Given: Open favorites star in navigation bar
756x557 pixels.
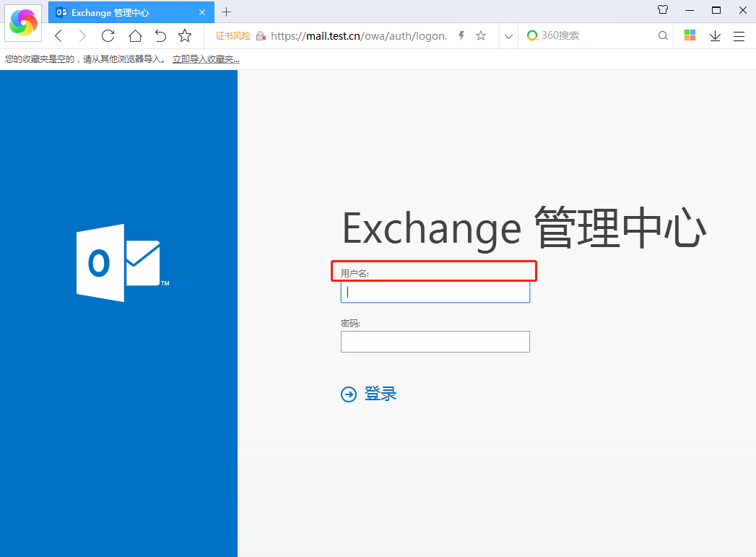Looking at the screenshot, I should coord(185,35).
